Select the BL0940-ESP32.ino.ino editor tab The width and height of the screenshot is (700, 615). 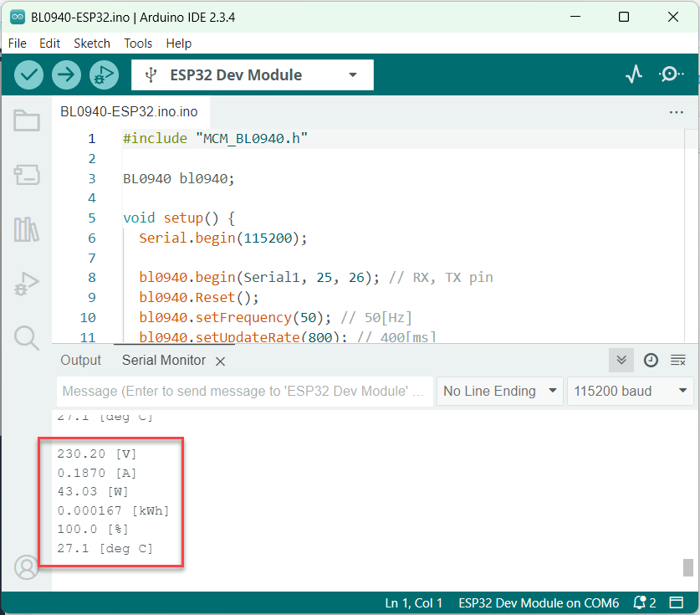(x=129, y=111)
